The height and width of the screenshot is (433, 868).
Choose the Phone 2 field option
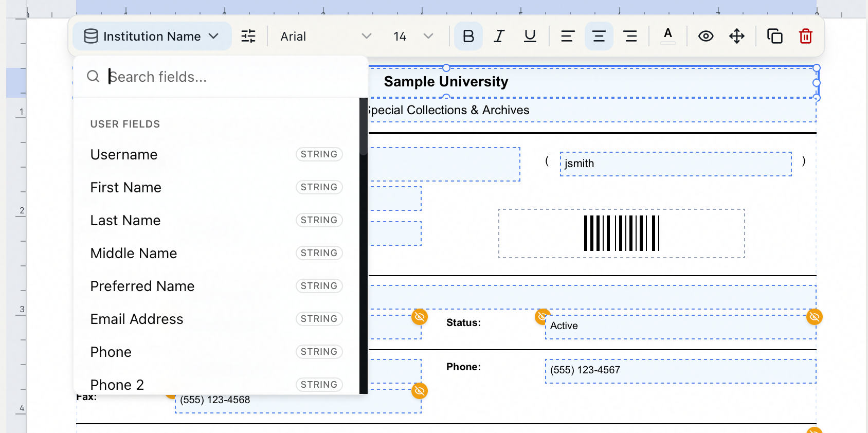coord(216,384)
